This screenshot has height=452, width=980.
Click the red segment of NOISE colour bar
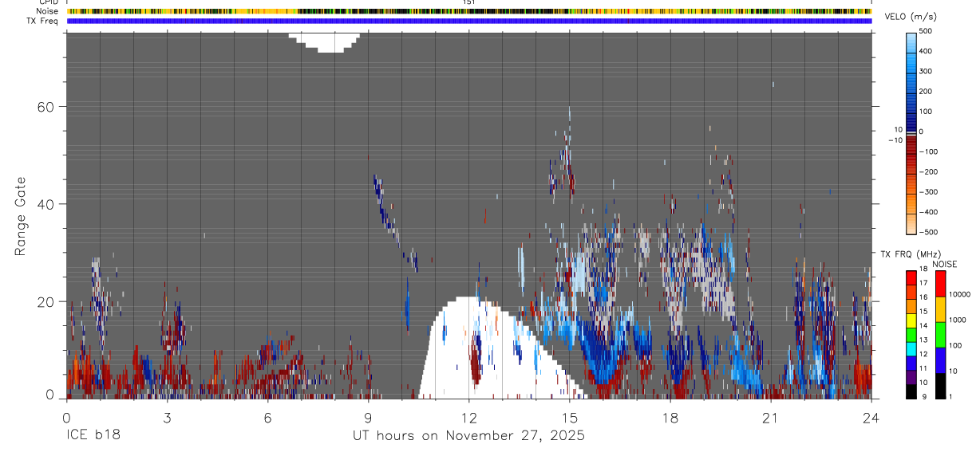point(940,284)
